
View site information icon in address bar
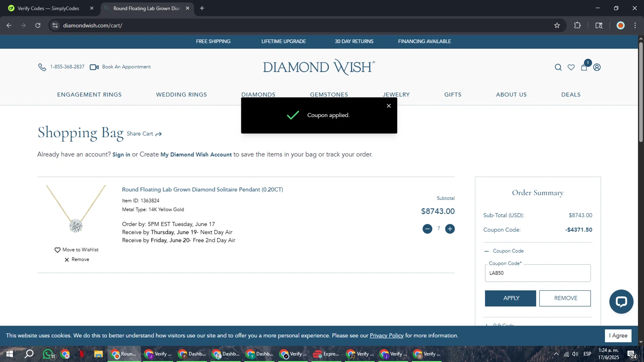click(x=55, y=25)
